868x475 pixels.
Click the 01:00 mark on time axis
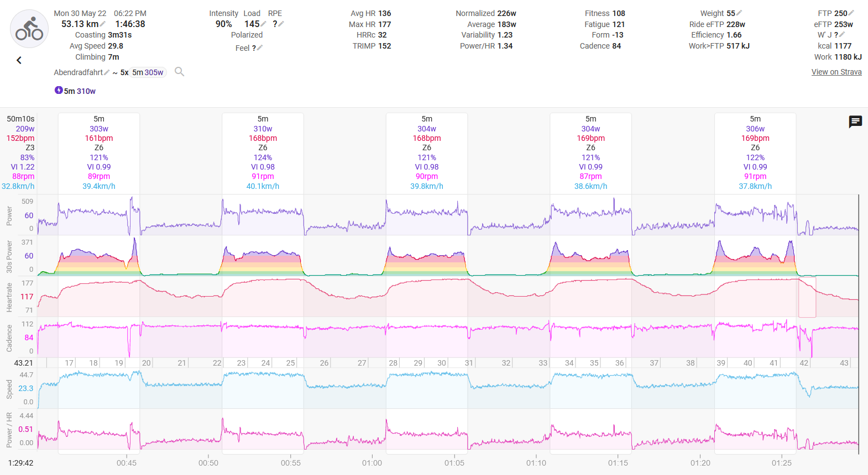[x=372, y=463]
